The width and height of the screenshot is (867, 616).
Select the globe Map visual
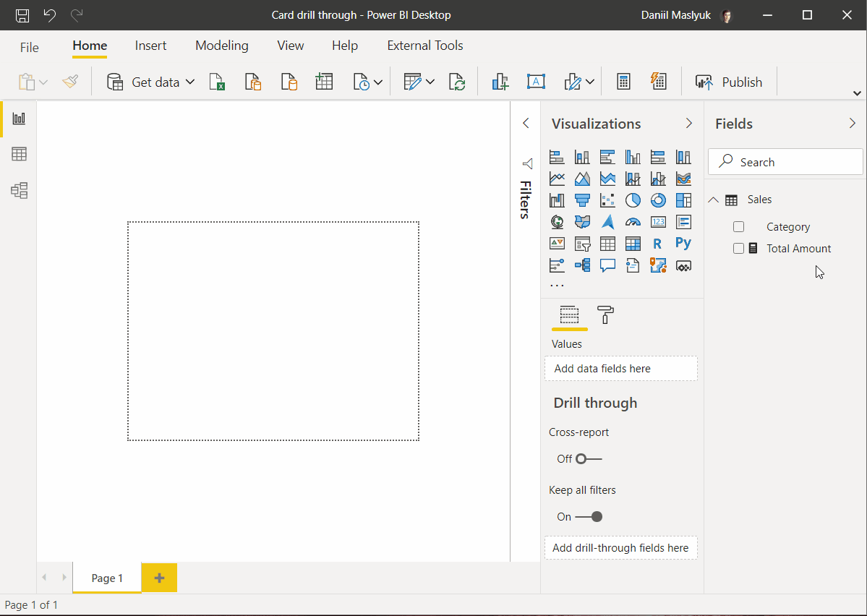pos(557,222)
